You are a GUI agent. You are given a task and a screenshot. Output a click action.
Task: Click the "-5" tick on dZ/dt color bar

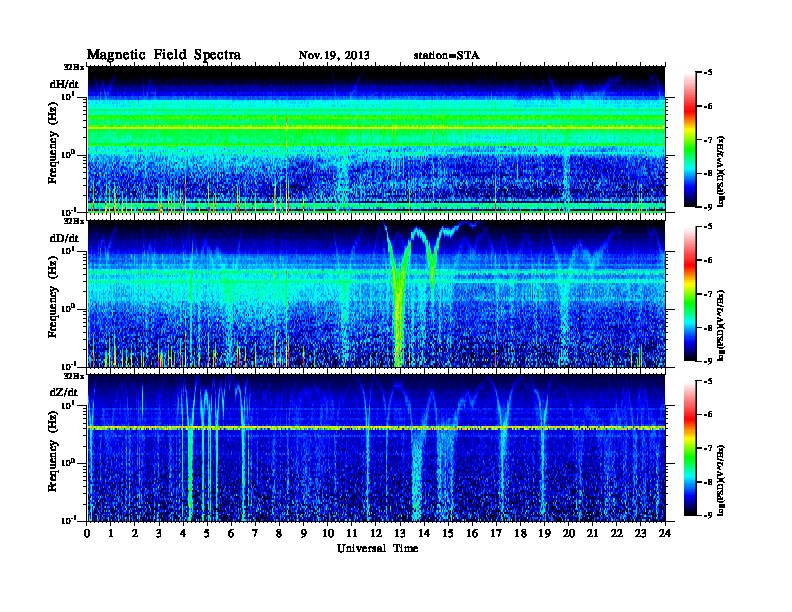click(x=708, y=381)
